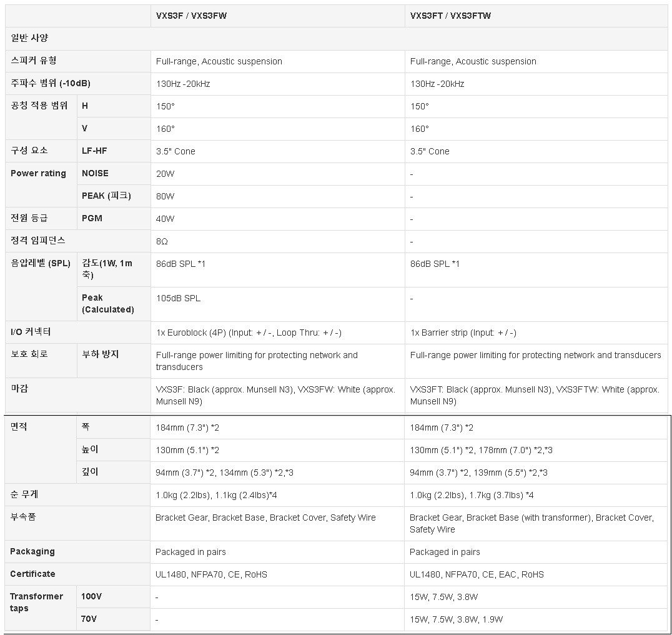Select the 1x Barrier strip connector text
Image resolution: width=672 pixels, height=635 pixels.
point(463,332)
